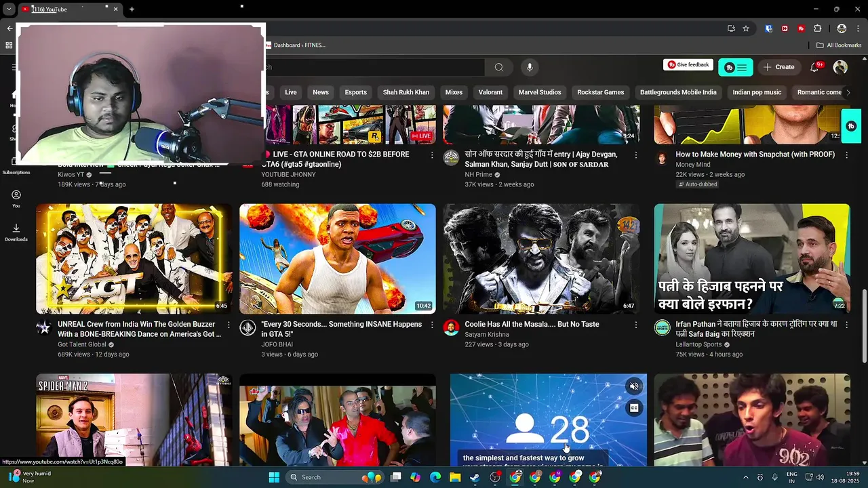Open the Chrome extensions puzzle icon
The height and width of the screenshot is (488, 868).
[817, 28]
